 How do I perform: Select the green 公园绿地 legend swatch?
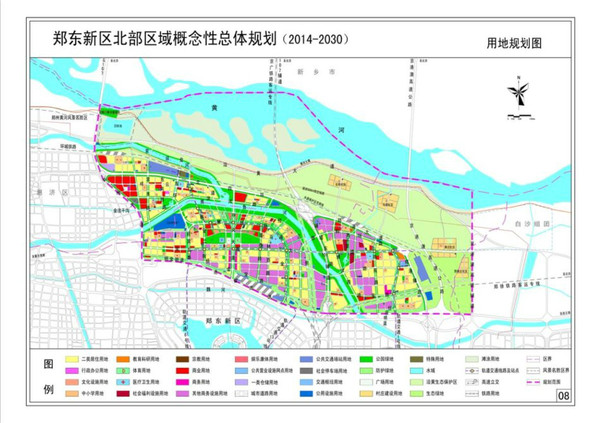click(x=364, y=357)
